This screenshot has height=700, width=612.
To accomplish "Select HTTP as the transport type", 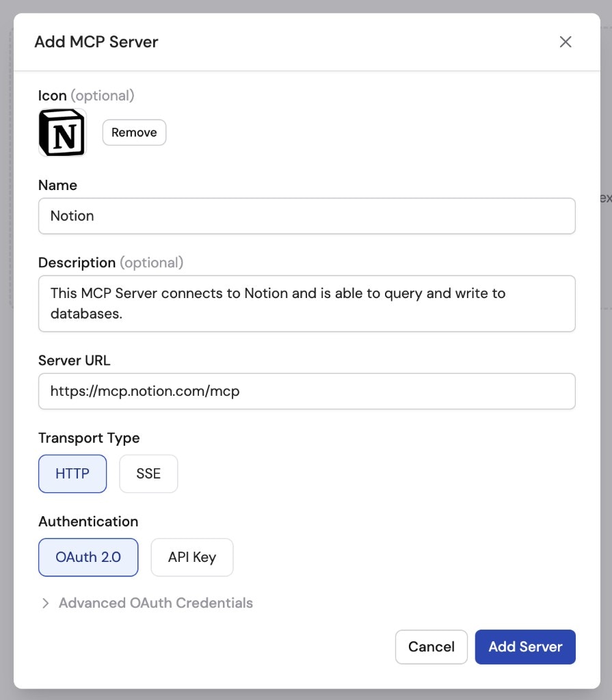I will (72, 473).
